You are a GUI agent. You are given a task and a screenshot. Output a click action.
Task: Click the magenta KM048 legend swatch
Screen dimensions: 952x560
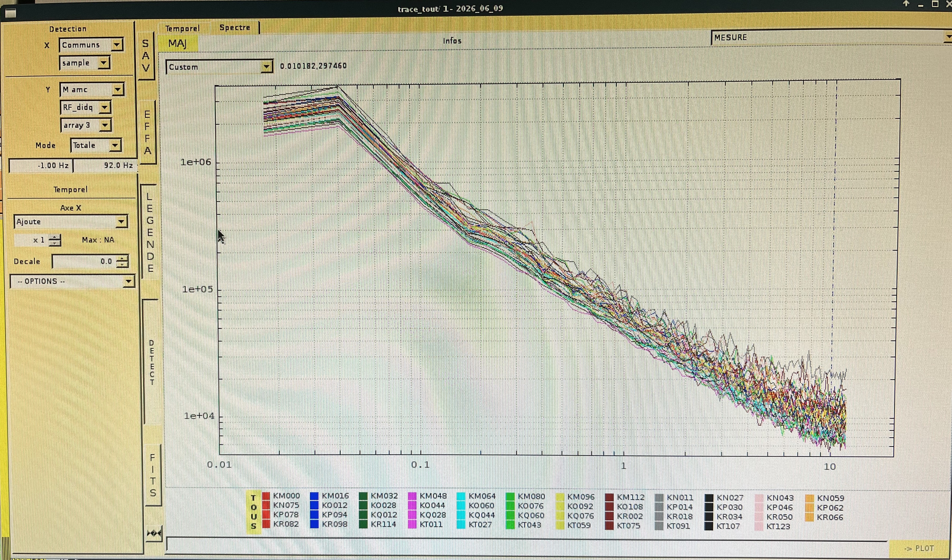(x=412, y=496)
